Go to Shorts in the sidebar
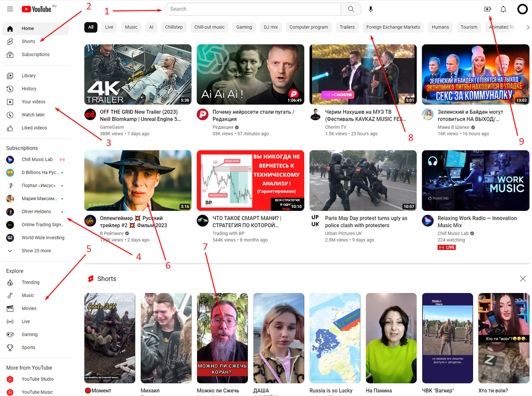532x396 pixels. 28,42
